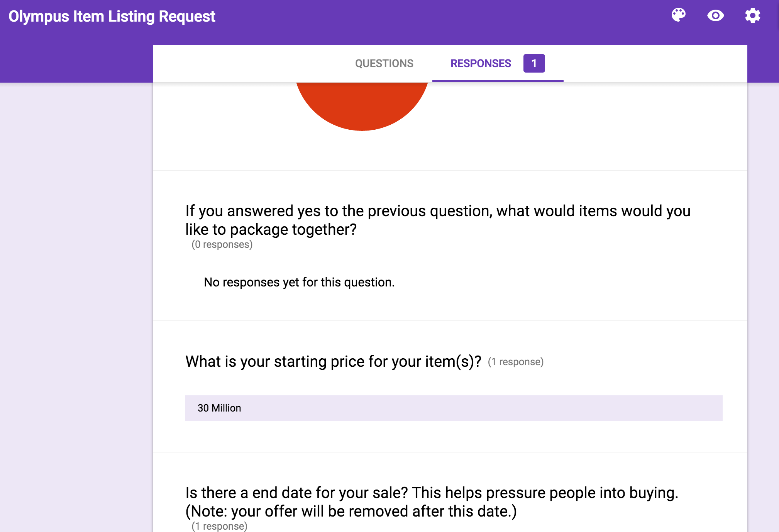The width and height of the screenshot is (779, 532).
Task: Select the Responses tab
Action: pyautogui.click(x=481, y=63)
